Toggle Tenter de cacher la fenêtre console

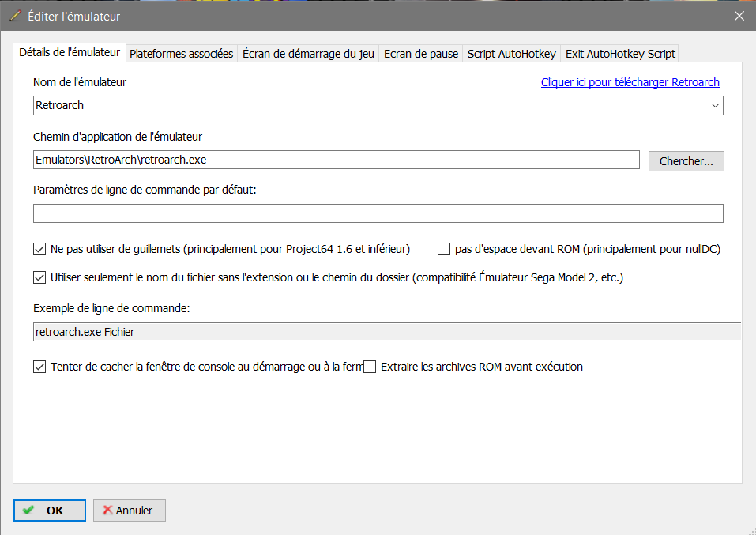[39, 367]
